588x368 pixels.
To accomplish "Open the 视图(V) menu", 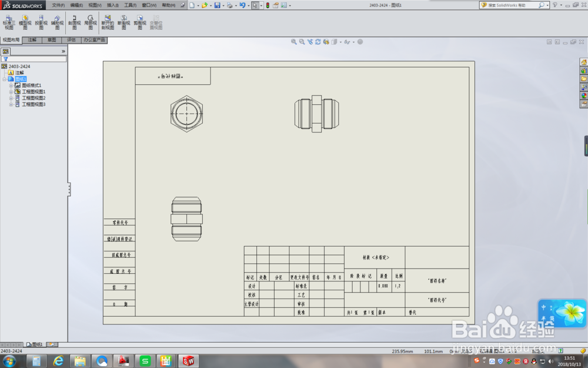I will (x=95, y=5).
